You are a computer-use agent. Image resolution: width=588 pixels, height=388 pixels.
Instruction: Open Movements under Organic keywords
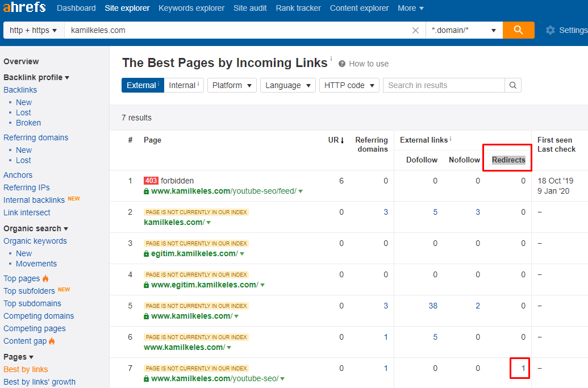(x=36, y=264)
